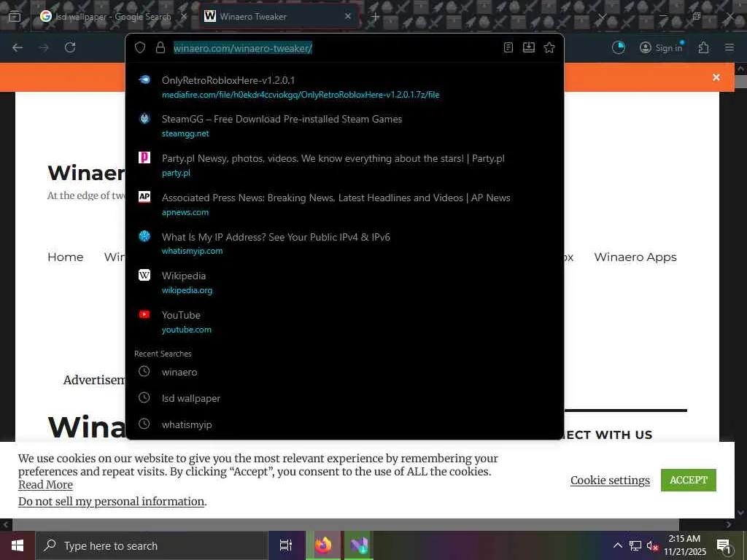Open the OnlyRetroRobloxHere-v1.2.0.1 suggestion
747x560 pixels.
(344, 87)
